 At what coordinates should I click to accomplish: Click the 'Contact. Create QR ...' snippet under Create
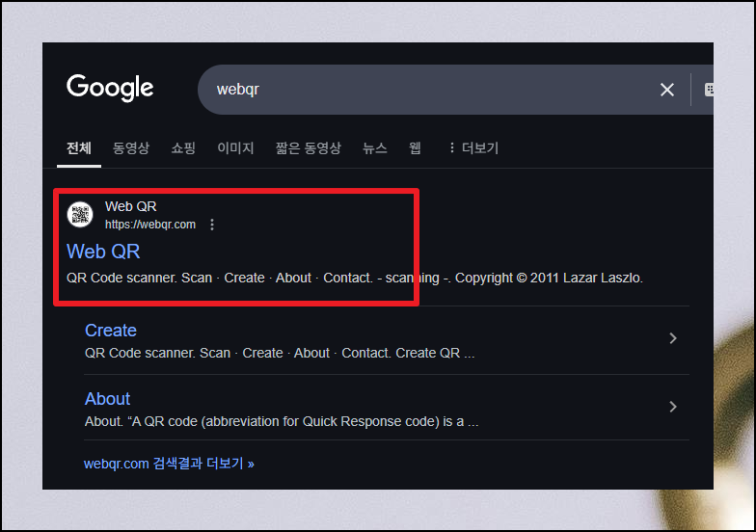[408, 353]
